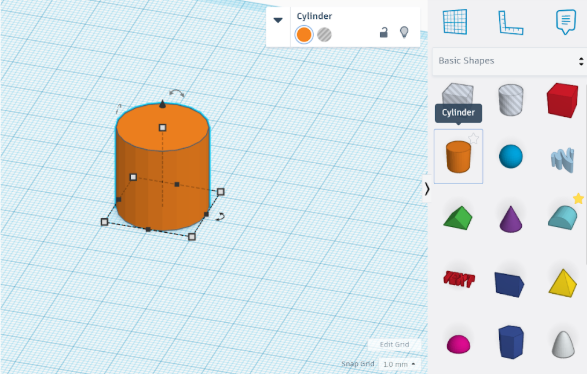Screen dimensions: 587x374
Task: Pick the green Roof shape
Action: tap(458, 218)
